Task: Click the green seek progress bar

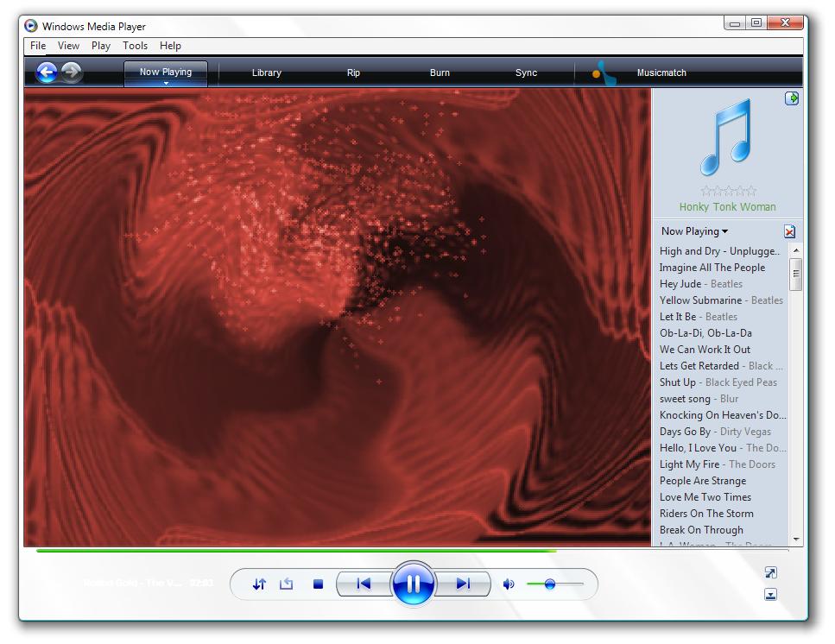Action: (296, 551)
